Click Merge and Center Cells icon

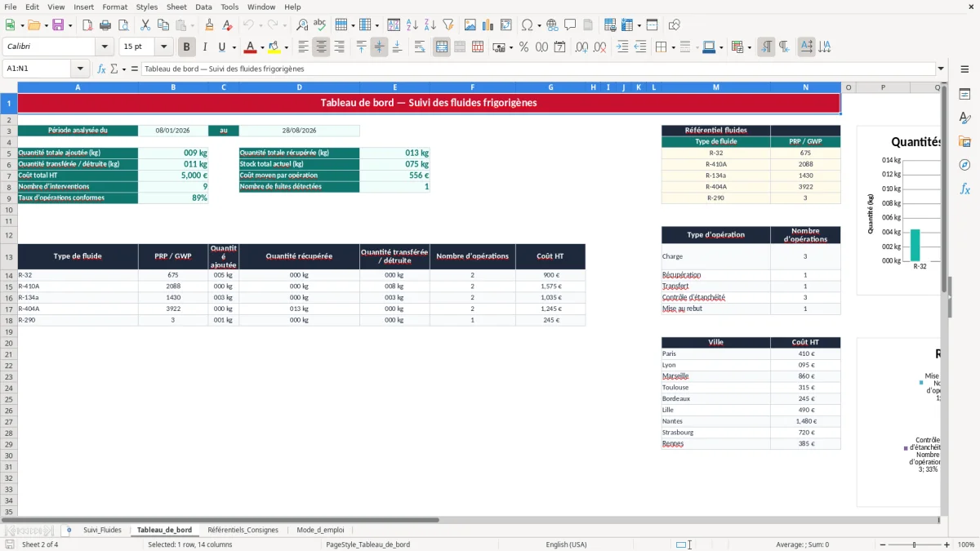pyautogui.click(x=442, y=47)
